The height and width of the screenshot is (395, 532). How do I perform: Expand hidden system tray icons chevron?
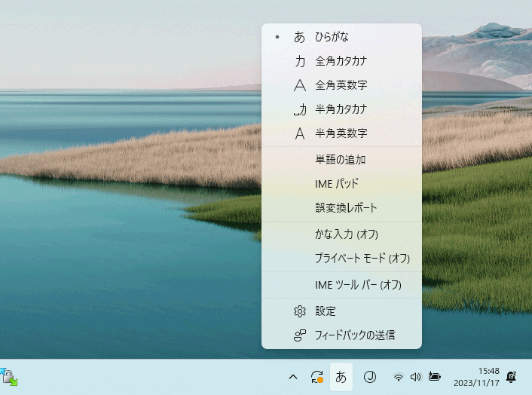click(x=292, y=377)
